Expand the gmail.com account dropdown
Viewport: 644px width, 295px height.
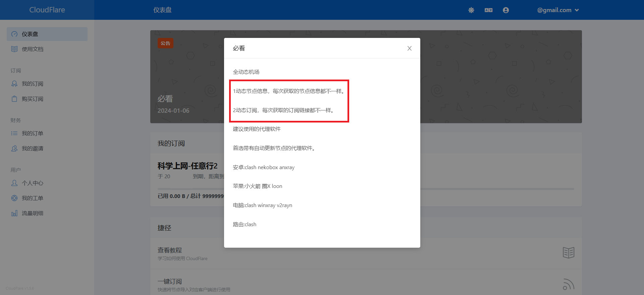(558, 10)
